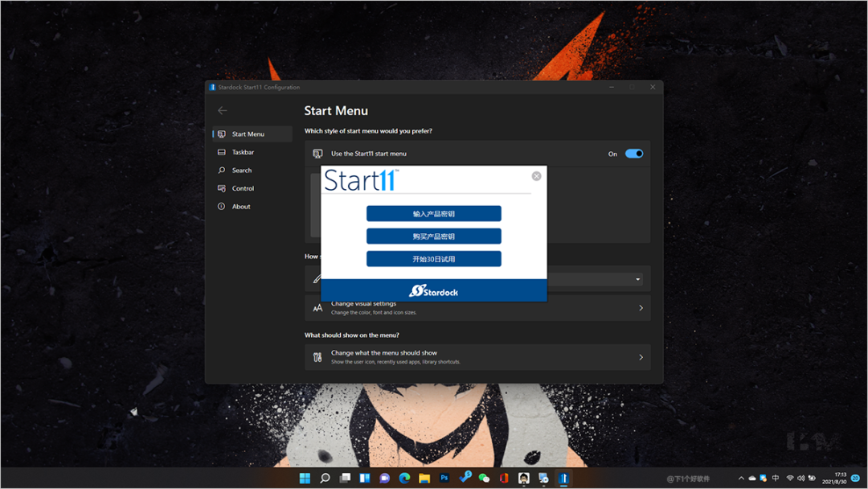Open WeChat from the taskbar

[484, 479]
